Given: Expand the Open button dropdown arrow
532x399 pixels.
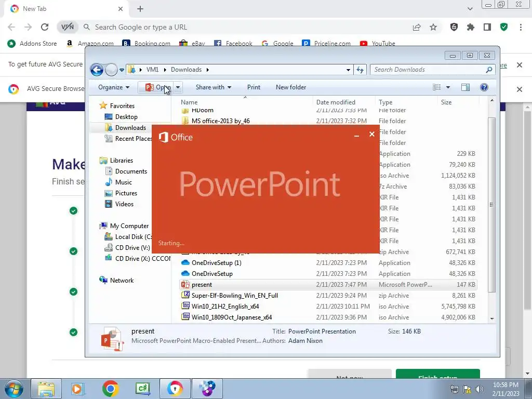Looking at the screenshot, I should (x=178, y=87).
